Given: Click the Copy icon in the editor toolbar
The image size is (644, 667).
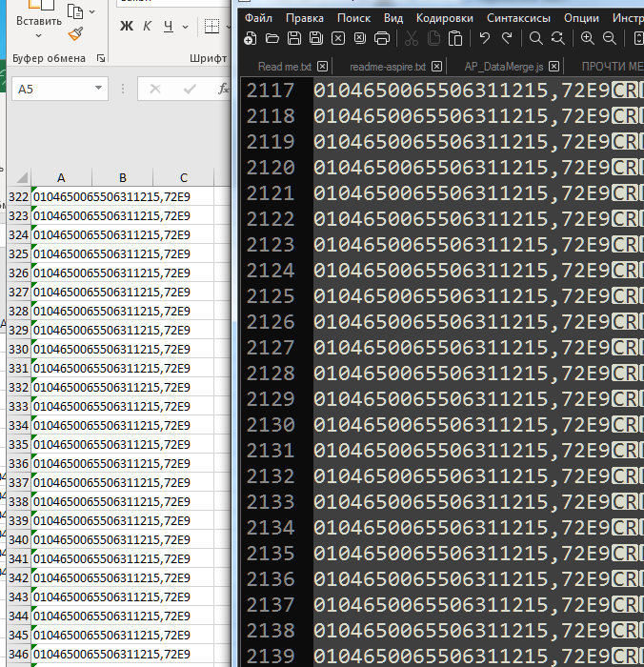Looking at the screenshot, I should (433, 39).
